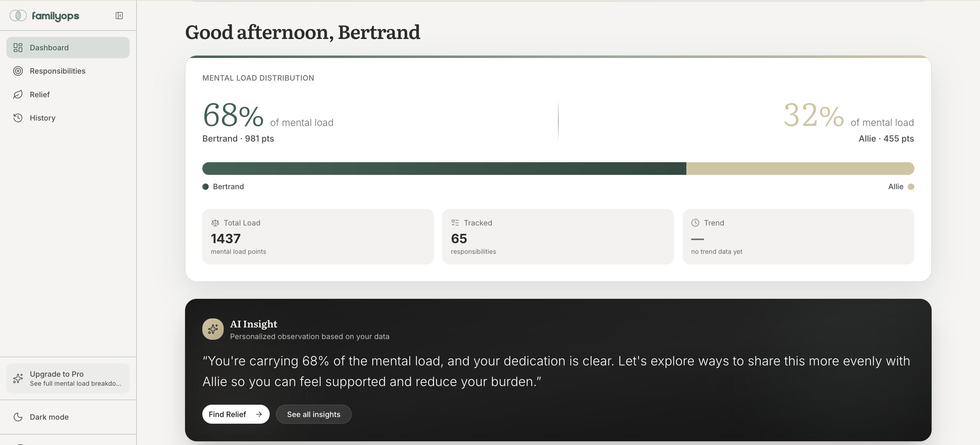
Task: Open See all insights
Action: 313,414
